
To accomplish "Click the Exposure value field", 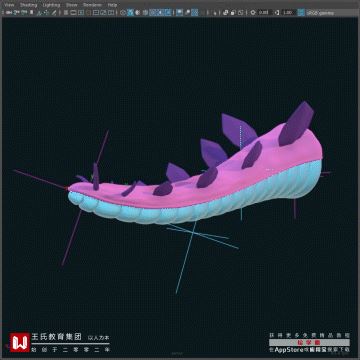I will 264,13.
